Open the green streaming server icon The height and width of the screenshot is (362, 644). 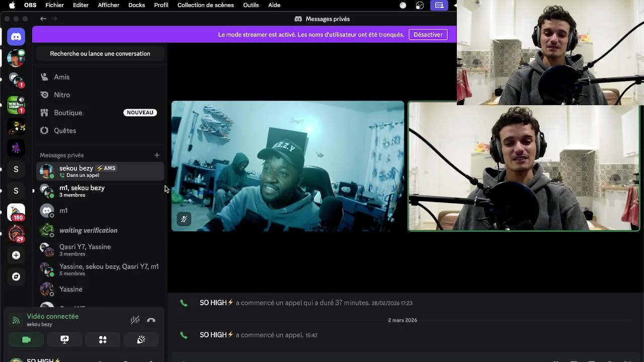click(16, 106)
